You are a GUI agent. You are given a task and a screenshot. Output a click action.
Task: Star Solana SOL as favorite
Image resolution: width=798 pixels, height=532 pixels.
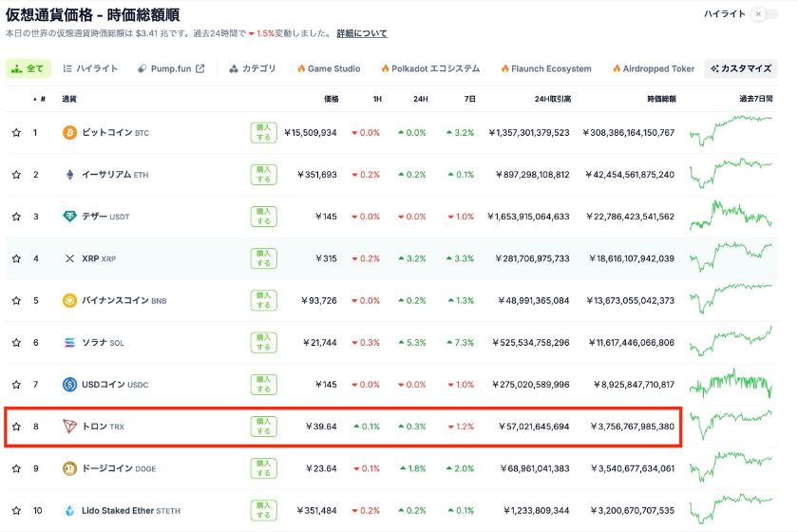(x=16, y=343)
